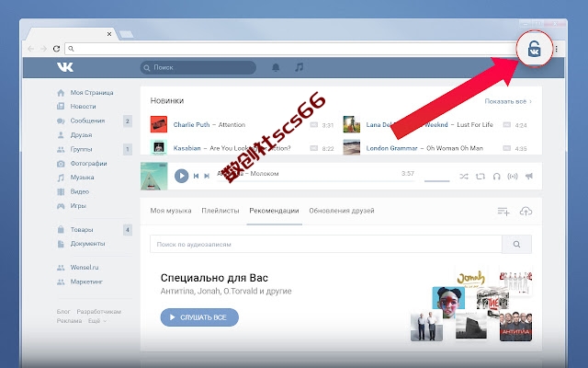Switch to Плейлисты tab
The image size is (588, 368).
tap(220, 211)
